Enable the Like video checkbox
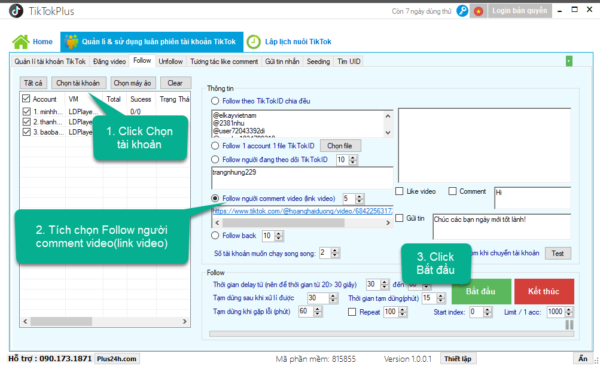The image size is (600, 366). pyautogui.click(x=399, y=191)
